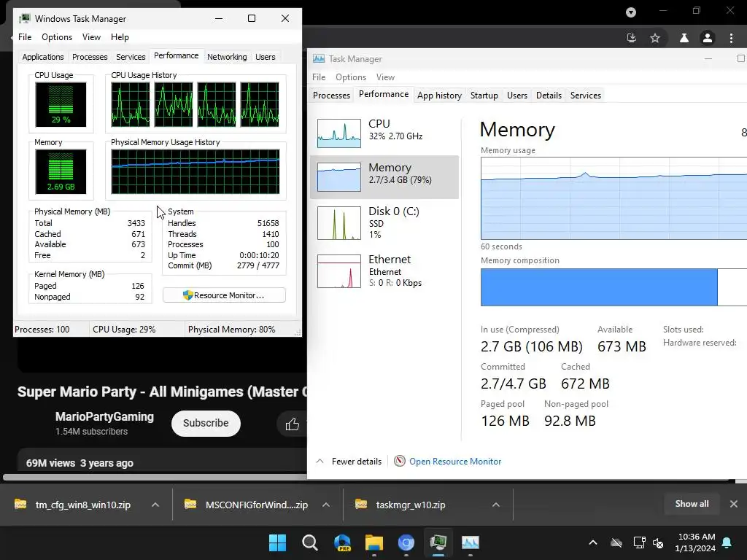The height and width of the screenshot is (560, 747).
Task: Open the Options menu in Windows Task Manager
Action: 57,37
